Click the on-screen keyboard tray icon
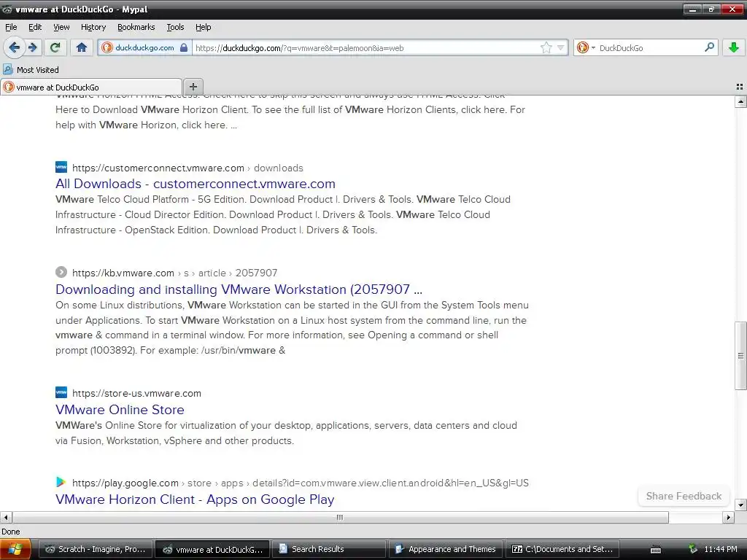The height and width of the screenshot is (560, 747). (x=656, y=550)
